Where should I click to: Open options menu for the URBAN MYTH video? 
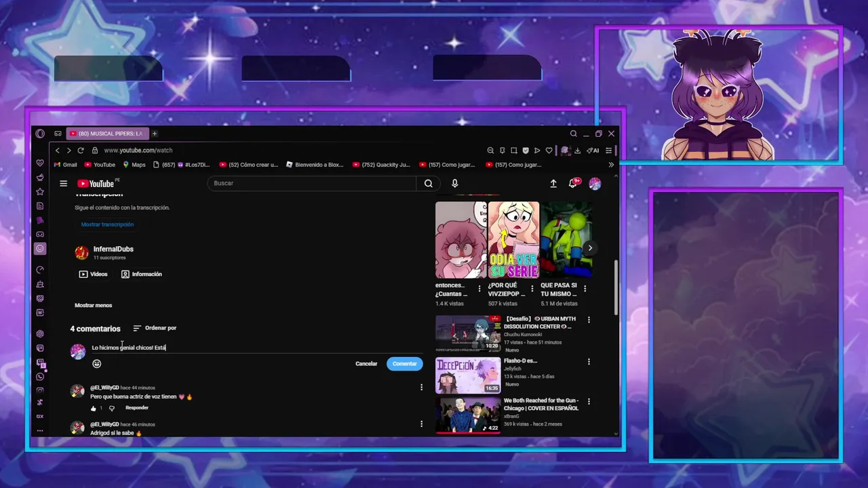click(x=589, y=319)
